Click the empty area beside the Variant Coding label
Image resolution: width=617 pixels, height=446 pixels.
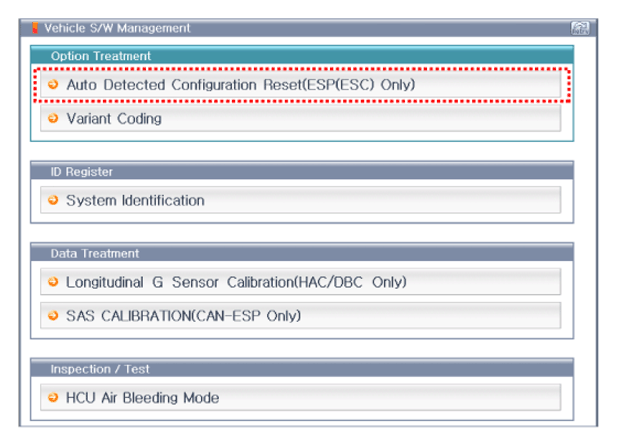pos(361,118)
